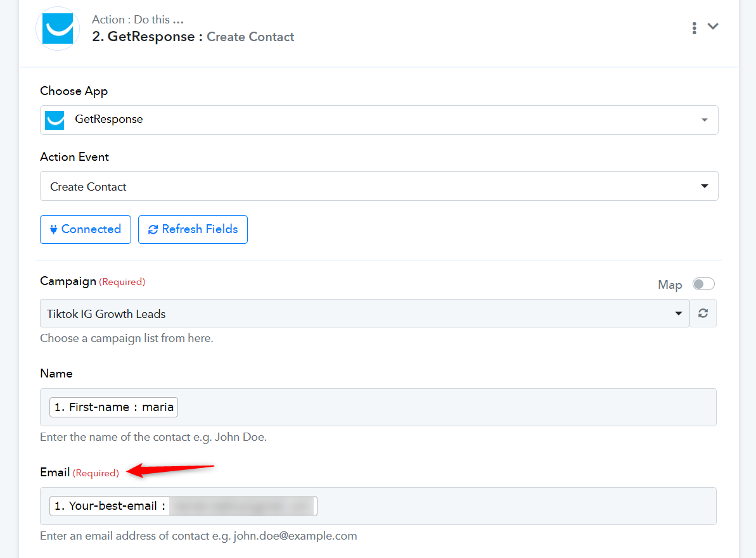The width and height of the screenshot is (756, 558).
Task: Open the three-dot options menu
Action: pos(695,28)
